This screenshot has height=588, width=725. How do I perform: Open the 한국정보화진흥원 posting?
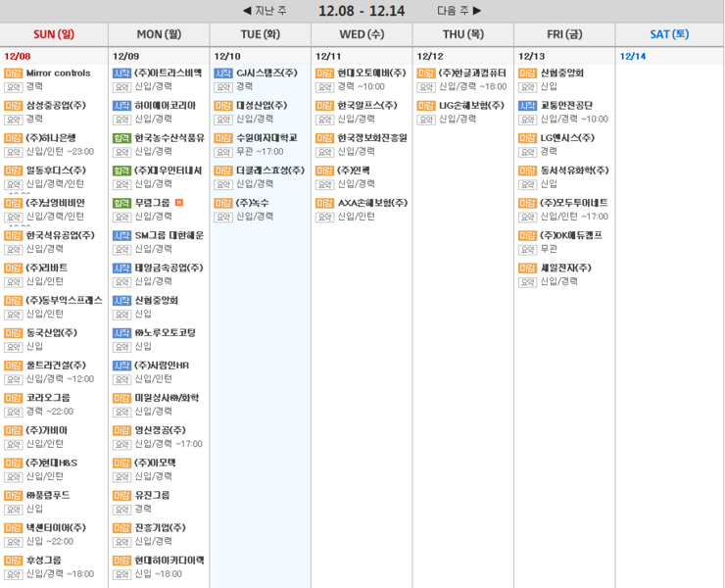click(x=372, y=138)
